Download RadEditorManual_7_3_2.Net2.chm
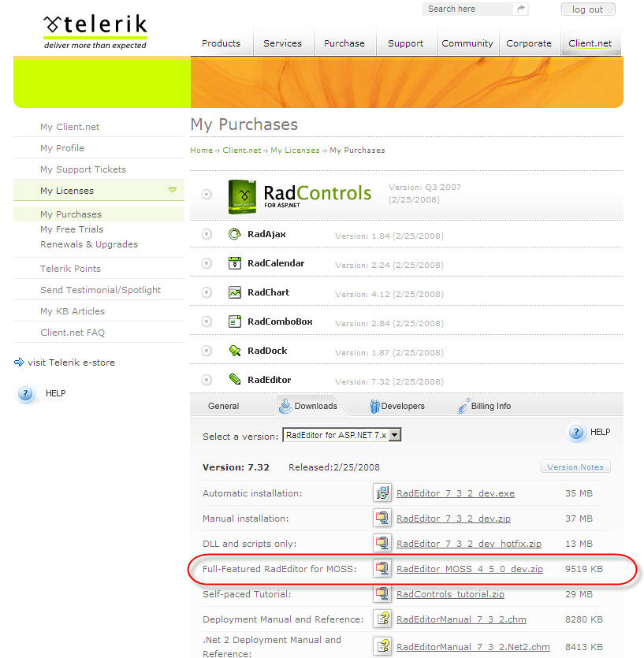This screenshot has width=644, height=658. click(x=473, y=647)
